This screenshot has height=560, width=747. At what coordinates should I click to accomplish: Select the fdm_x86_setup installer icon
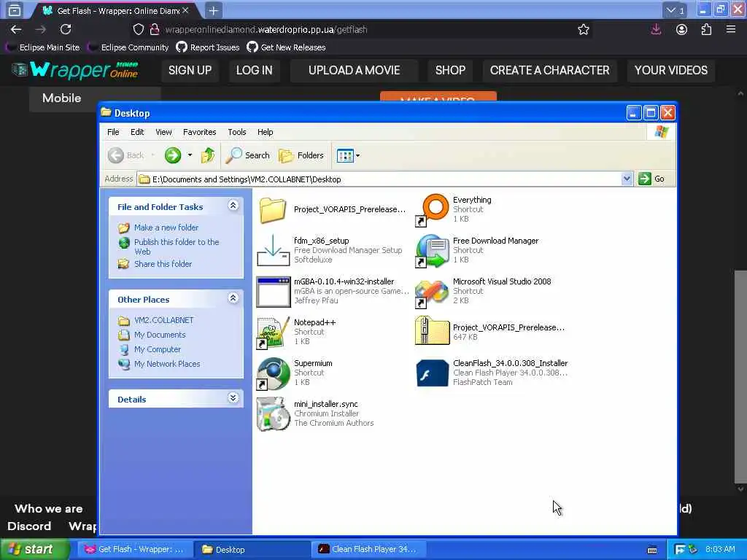point(273,251)
